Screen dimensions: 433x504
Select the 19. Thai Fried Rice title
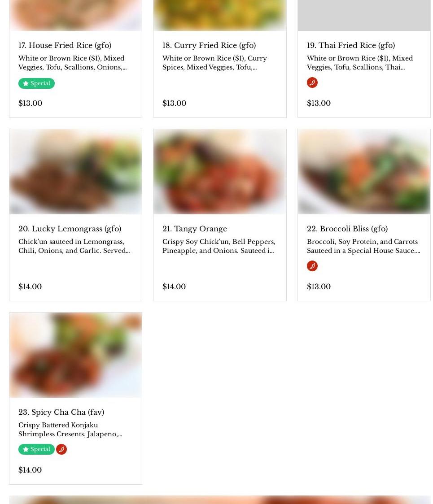click(x=351, y=45)
